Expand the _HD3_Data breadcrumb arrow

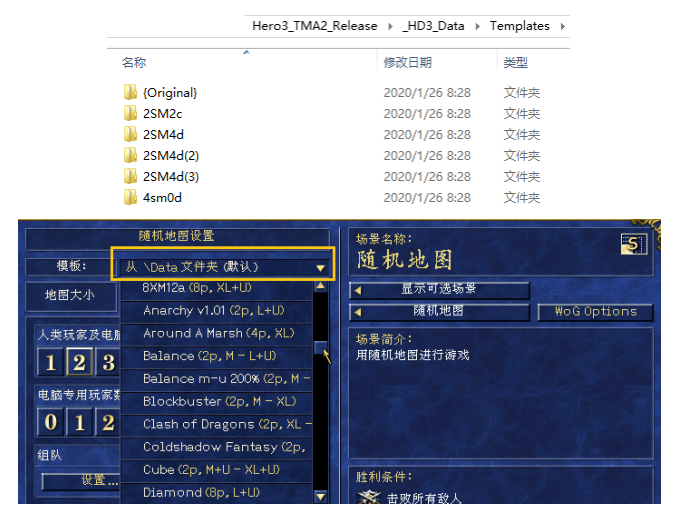(x=477, y=26)
